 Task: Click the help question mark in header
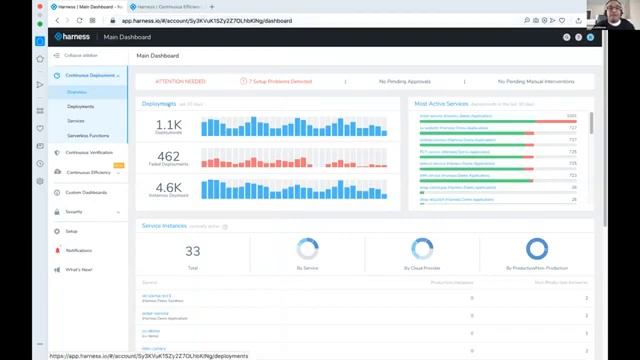point(578,37)
